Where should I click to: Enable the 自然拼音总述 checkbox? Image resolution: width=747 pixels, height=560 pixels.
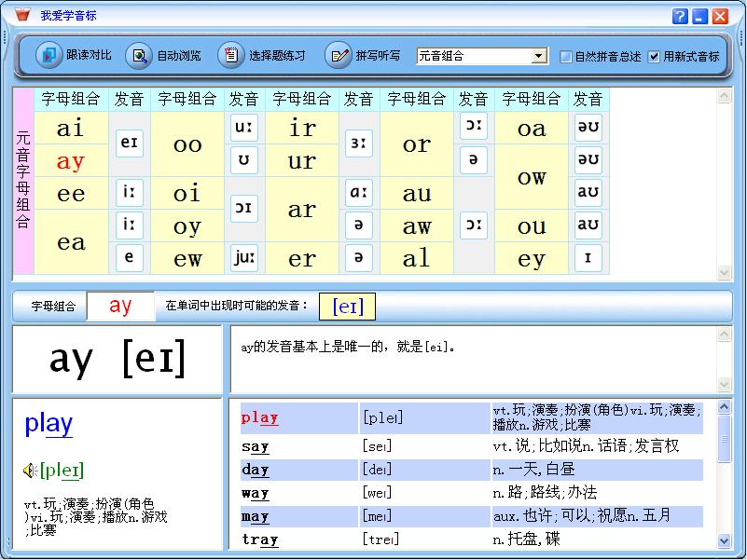tap(566, 57)
